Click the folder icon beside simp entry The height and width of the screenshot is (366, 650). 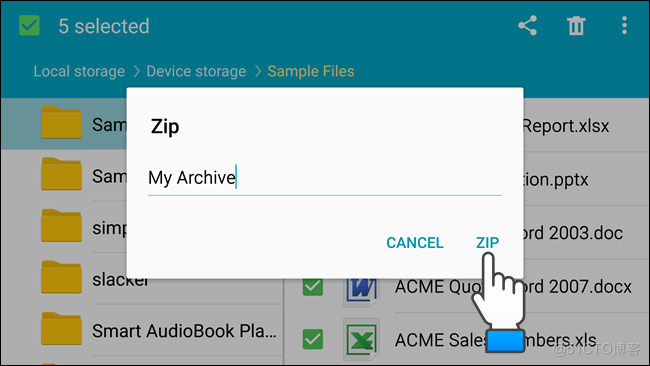point(61,225)
